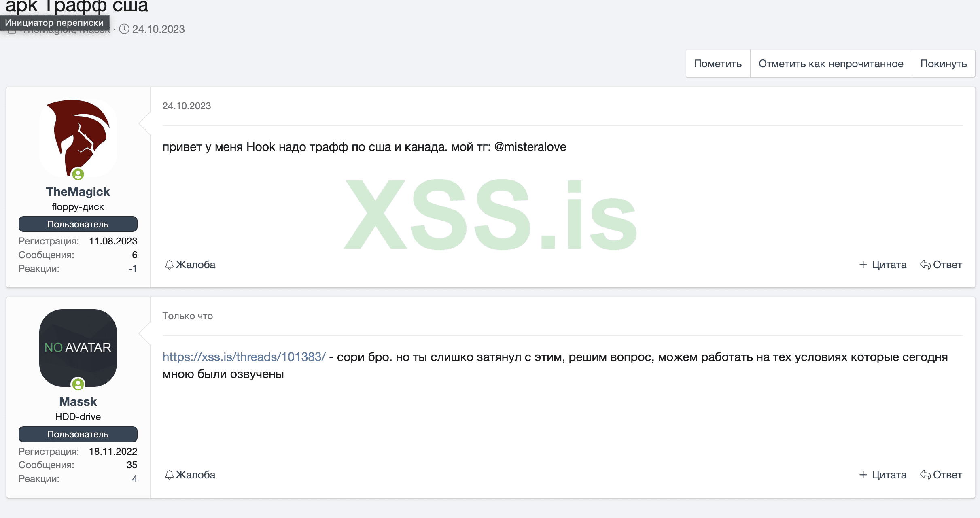The image size is (980, 518).
Task: Click reply arrow icon in Massk's post
Action: tap(925, 475)
